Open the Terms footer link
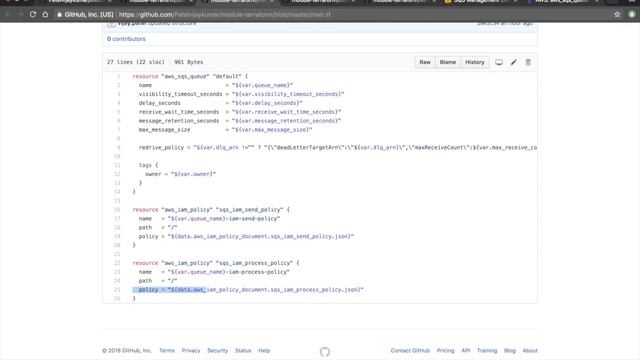The image size is (640, 360). 167,351
